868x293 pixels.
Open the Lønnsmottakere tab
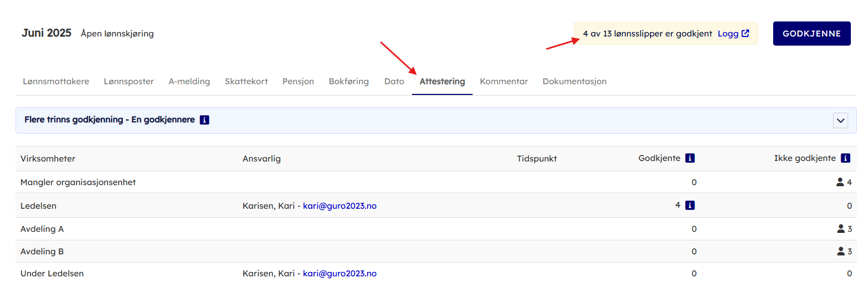pos(56,82)
